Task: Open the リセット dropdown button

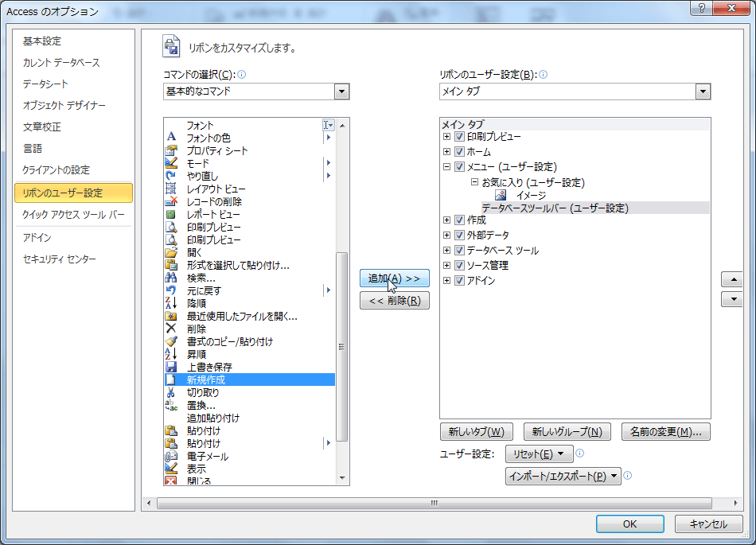Action: tap(539, 454)
